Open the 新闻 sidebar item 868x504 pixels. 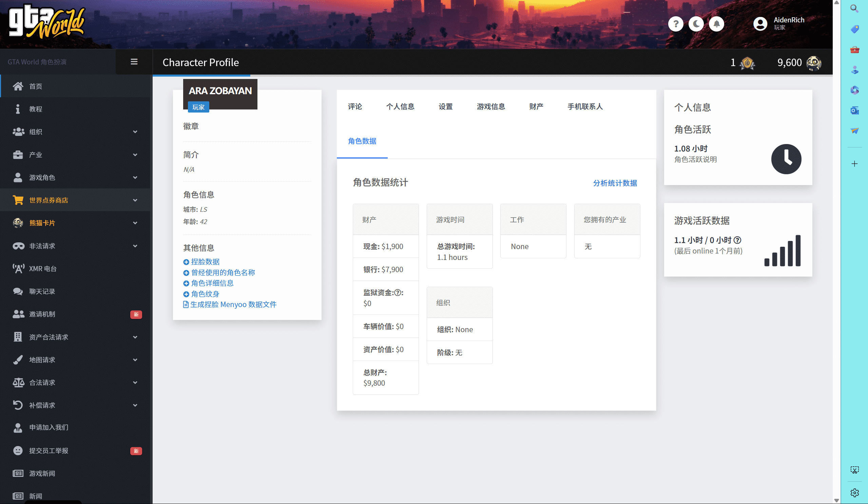tap(76, 496)
